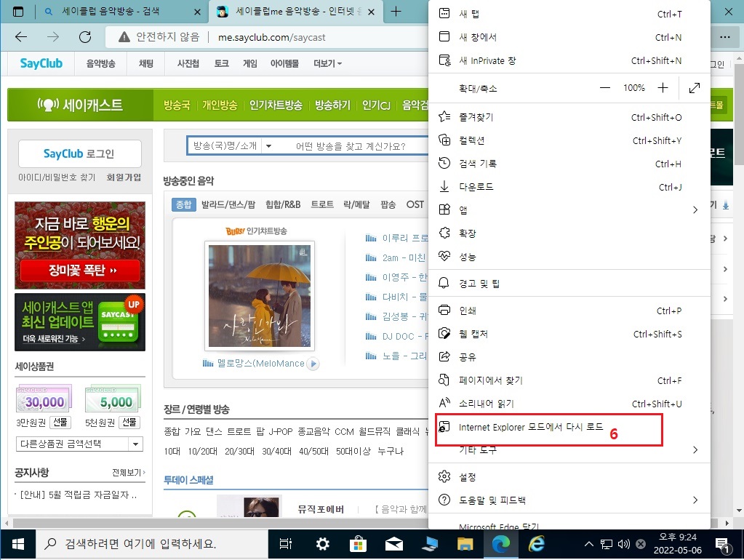Start Read aloud (소리내어 읽기)
The image size is (744, 560).
(x=569, y=404)
